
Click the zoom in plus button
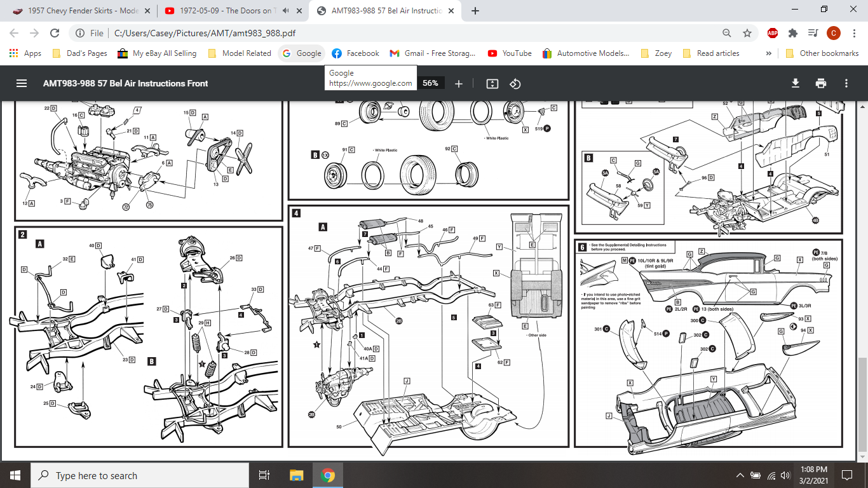point(459,83)
